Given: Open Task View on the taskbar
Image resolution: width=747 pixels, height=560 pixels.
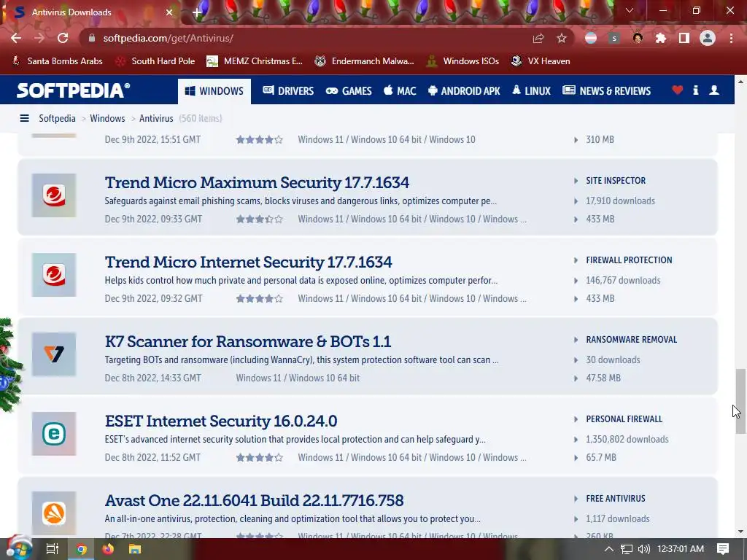Looking at the screenshot, I should click(x=52, y=549).
